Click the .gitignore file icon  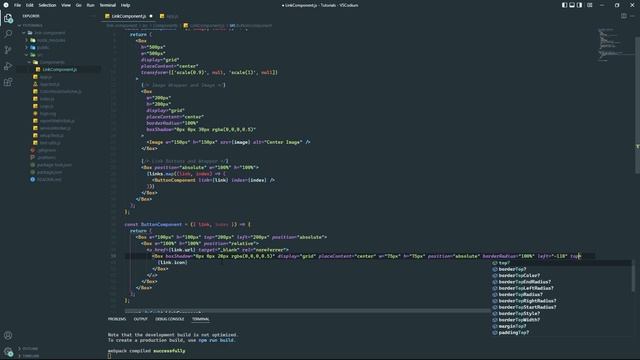click(x=33, y=150)
